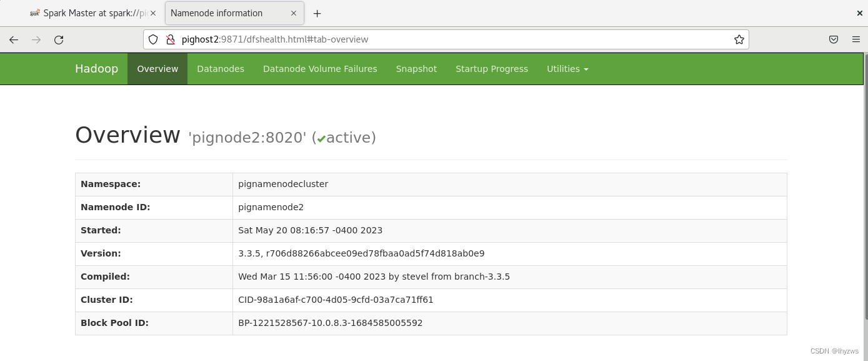Expand the Utilities dropdown menu
868x361 pixels.
[567, 69]
